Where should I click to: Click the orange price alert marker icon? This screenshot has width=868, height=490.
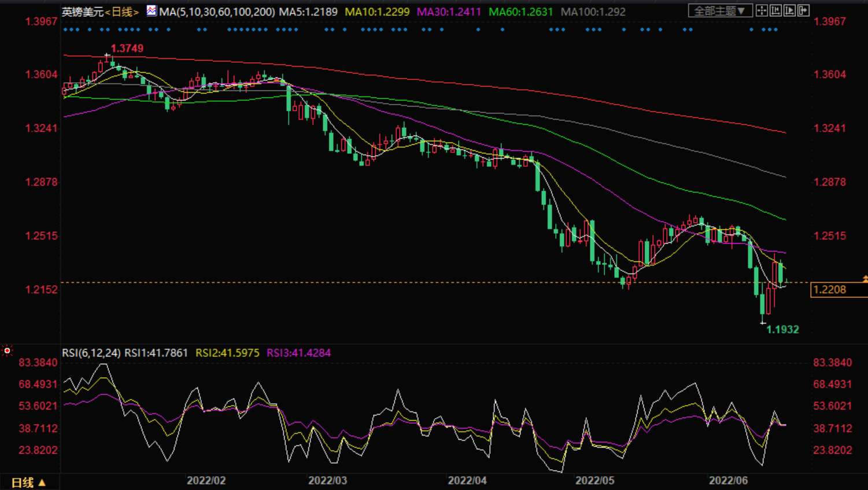(x=865, y=279)
